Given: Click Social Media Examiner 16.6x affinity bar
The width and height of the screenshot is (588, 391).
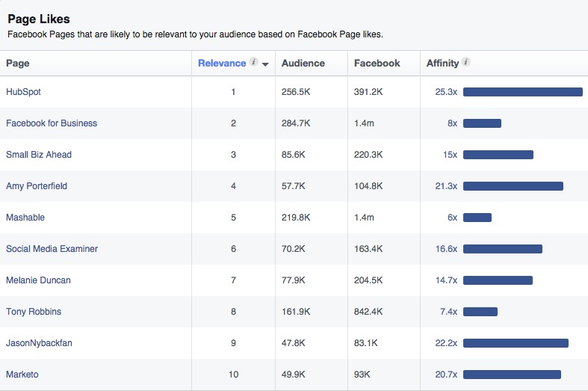Looking at the screenshot, I should tap(503, 249).
